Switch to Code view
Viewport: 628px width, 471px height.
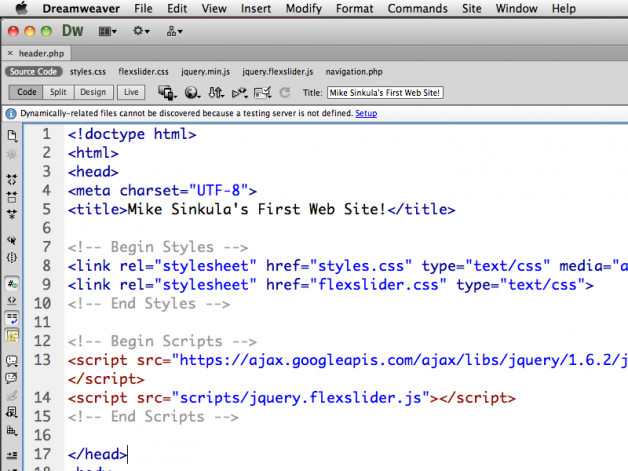tap(26, 92)
